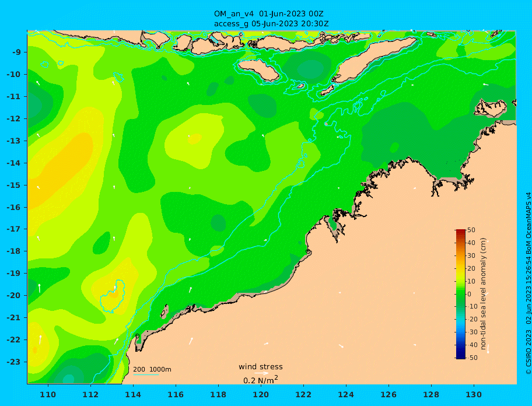Click longitude axis label '128'

point(431,395)
